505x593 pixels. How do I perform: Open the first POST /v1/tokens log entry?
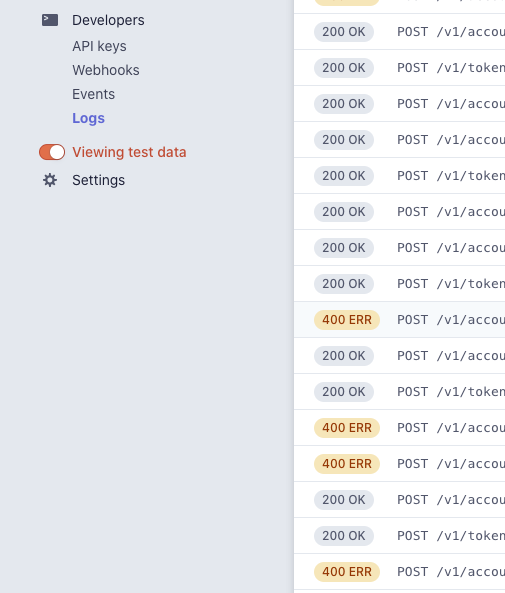coord(399,68)
